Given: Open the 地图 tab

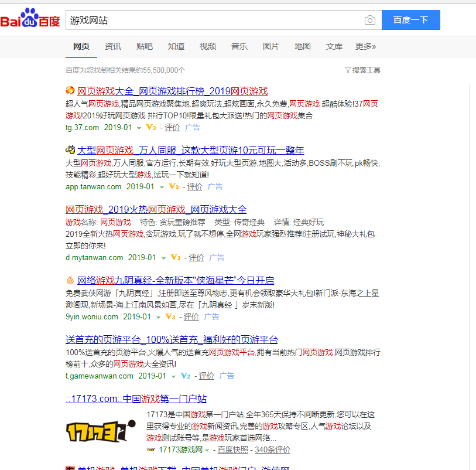Looking at the screenshot, I should click(302, 46).
